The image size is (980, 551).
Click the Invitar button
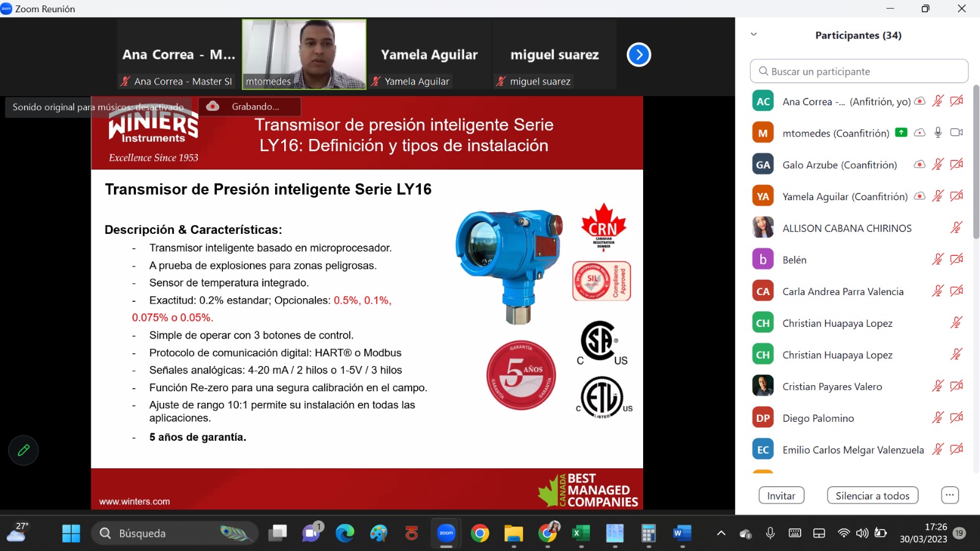pos(781,495)
